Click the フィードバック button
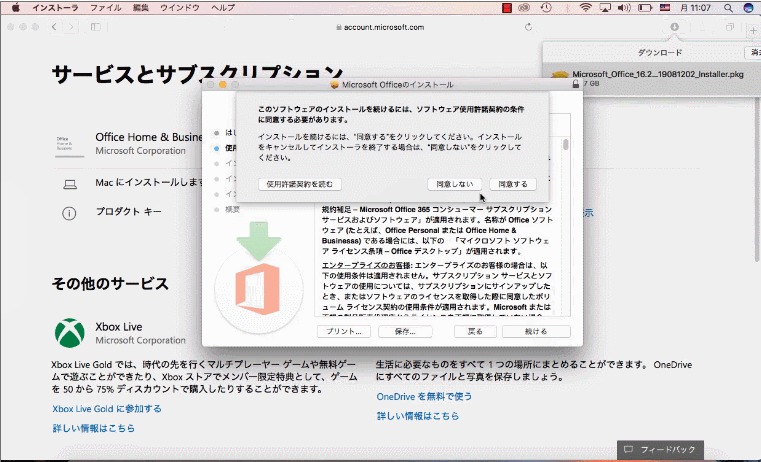The height and width of the screenshot is (462, 761). point(660,449)
